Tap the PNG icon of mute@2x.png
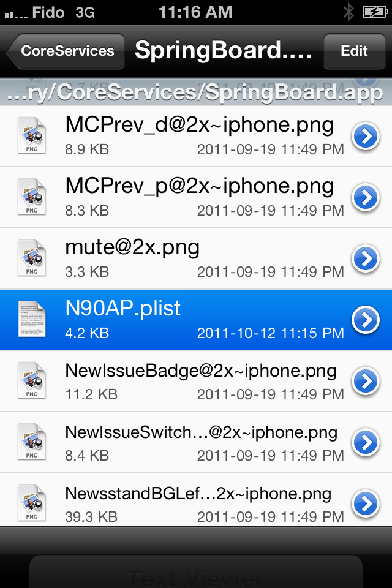 point(32,258)
